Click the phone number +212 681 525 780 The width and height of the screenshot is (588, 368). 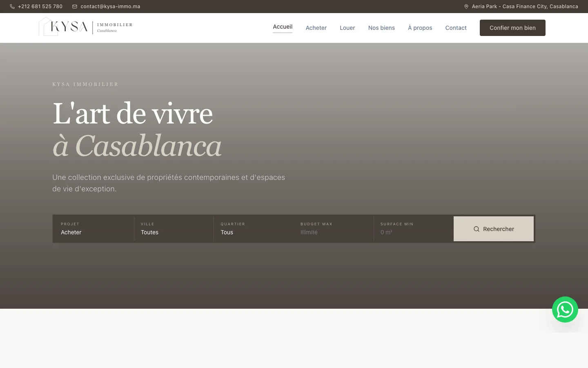click(40, 6)
